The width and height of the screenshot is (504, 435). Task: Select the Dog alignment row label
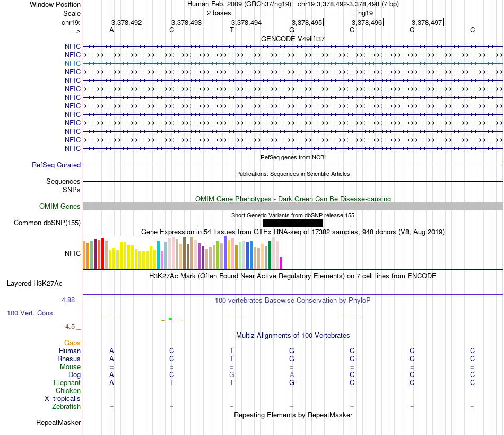point(74,375)
